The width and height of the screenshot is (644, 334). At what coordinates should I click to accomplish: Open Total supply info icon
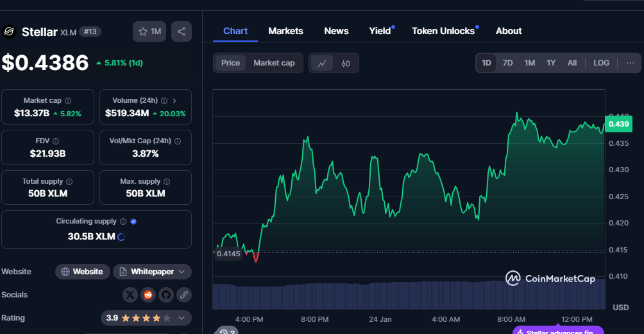click(69, 181)
